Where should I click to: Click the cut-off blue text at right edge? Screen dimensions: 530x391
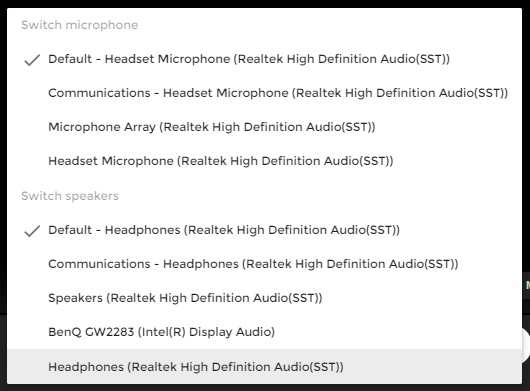pyautogui.click(x=527, y=286)
